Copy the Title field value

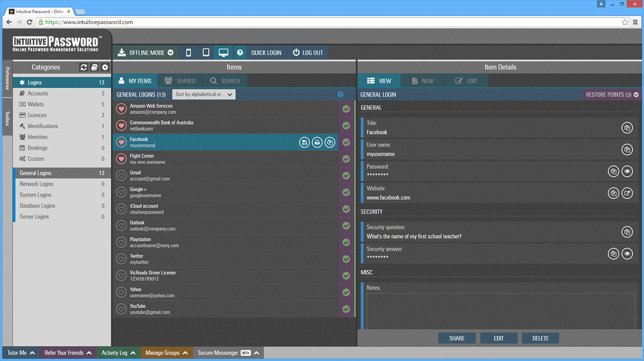627,128
